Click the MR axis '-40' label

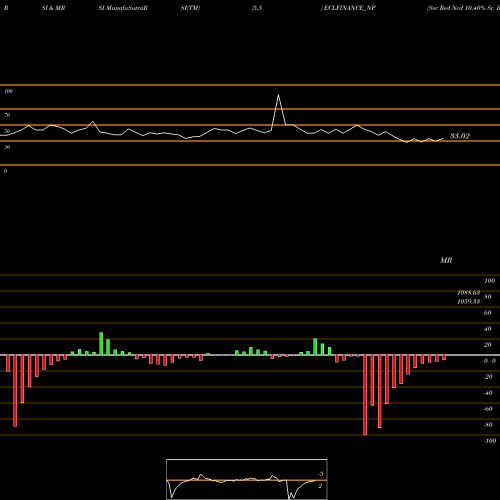click(488, 393)
